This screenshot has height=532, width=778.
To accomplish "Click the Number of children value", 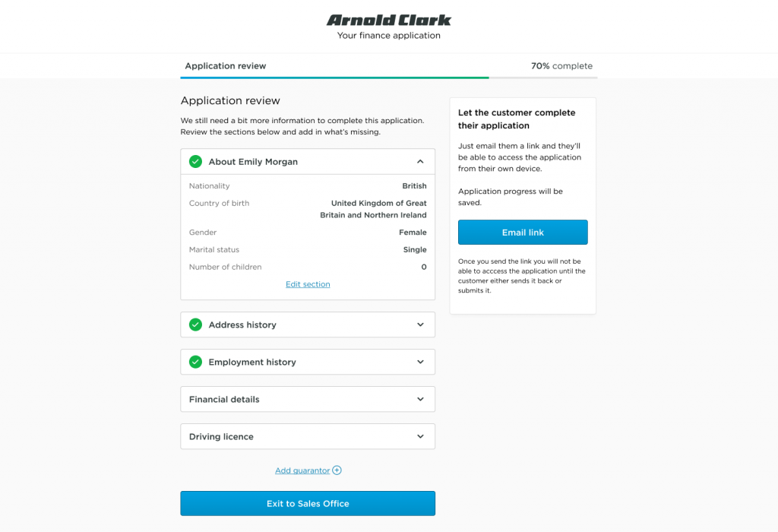I will click(424, 267).
